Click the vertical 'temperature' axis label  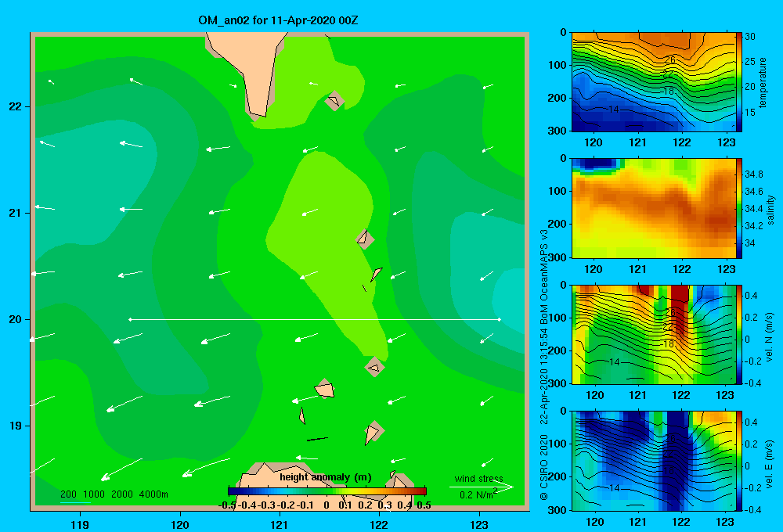[763, 82]
